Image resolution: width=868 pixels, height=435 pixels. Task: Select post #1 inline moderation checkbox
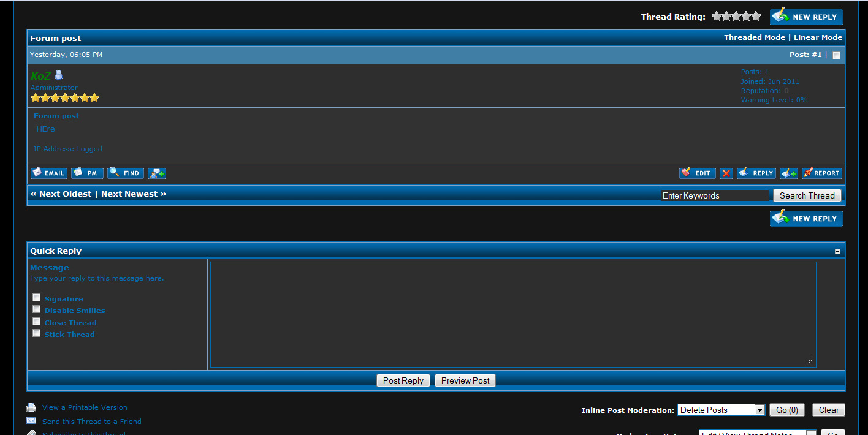[836, 55]
